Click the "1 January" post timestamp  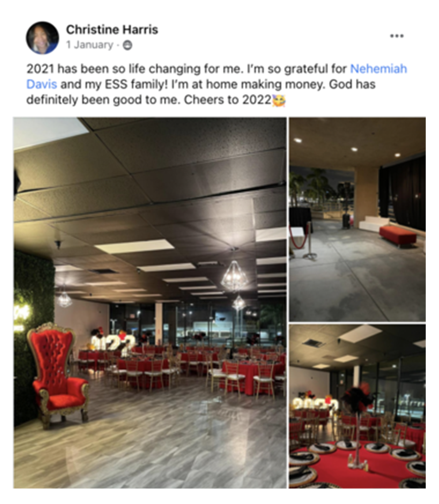(90, 45)
